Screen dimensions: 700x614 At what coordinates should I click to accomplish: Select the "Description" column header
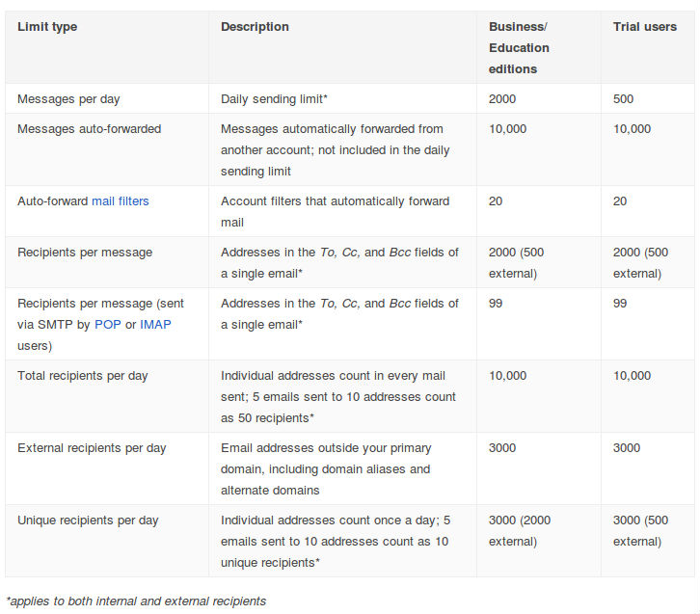[255, 27]
